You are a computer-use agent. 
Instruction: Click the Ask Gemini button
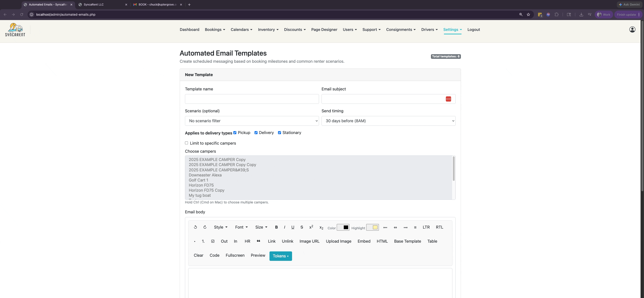tap(629, 5)
